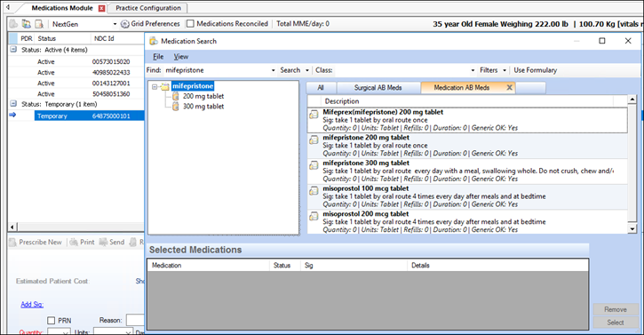Click the Search button

point(290,70)
